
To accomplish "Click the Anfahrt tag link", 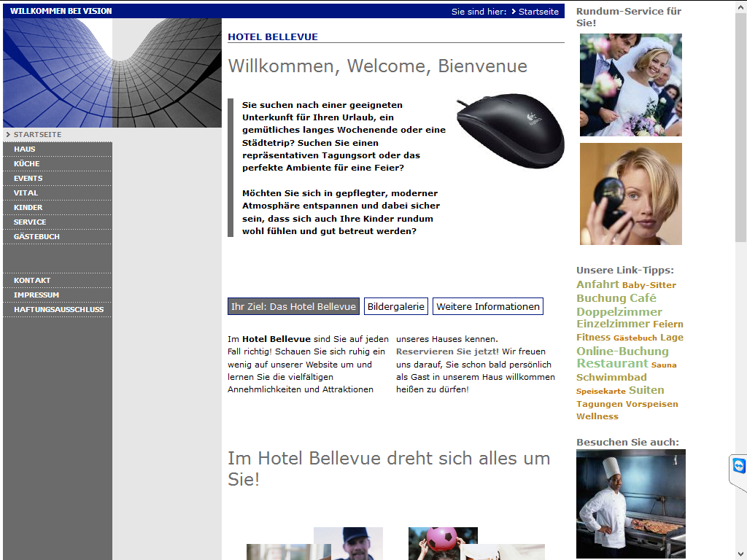I will click(597, 284).
